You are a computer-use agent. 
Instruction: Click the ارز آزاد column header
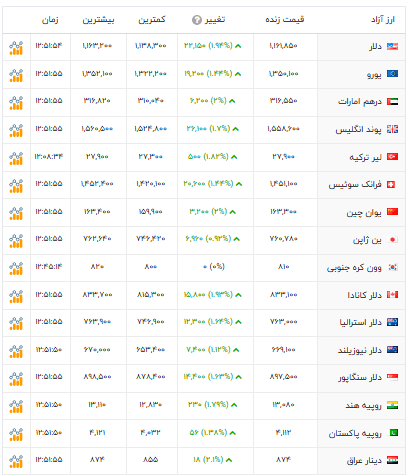383,20
